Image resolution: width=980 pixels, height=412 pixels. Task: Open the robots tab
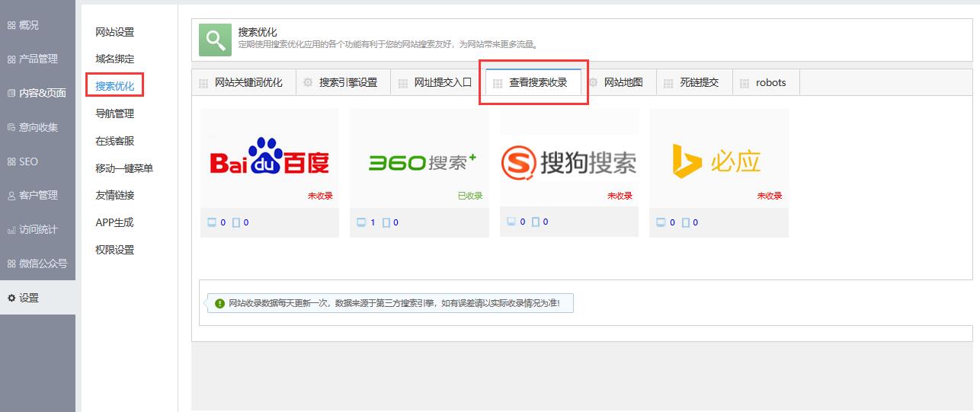coord(770,82)
